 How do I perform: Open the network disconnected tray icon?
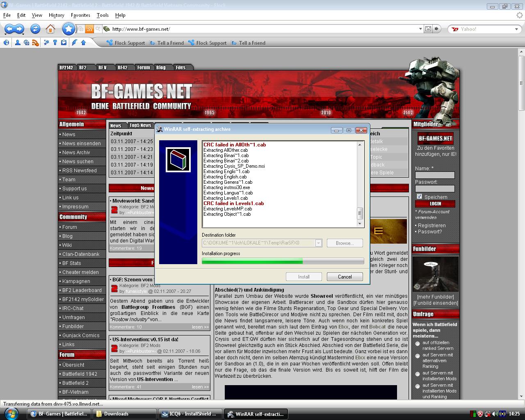[x=488, y=414]
